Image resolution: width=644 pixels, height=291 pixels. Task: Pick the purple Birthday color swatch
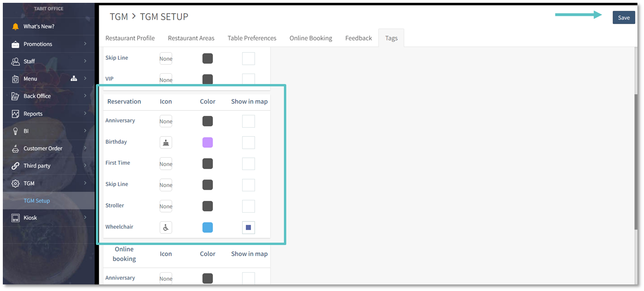(207, 143)
